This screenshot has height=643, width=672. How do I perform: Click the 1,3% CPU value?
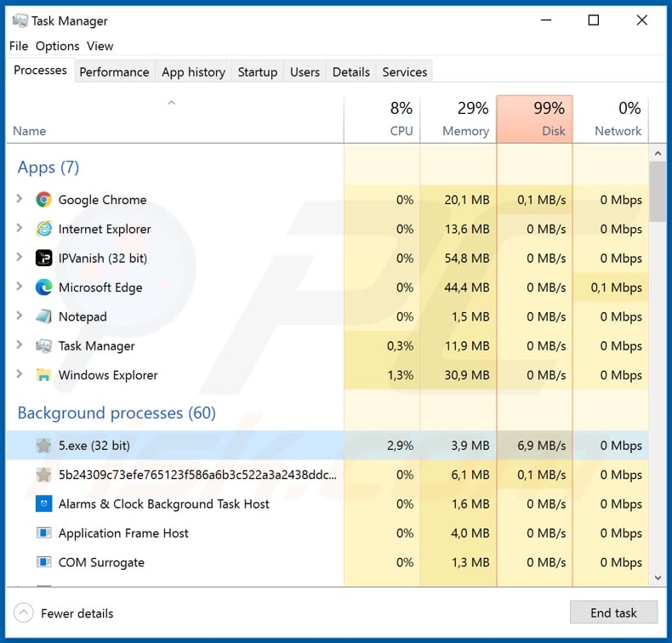coord(401,375)
